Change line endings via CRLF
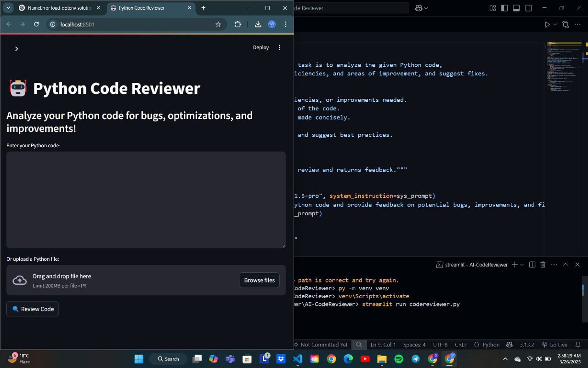 click(461, 345)
